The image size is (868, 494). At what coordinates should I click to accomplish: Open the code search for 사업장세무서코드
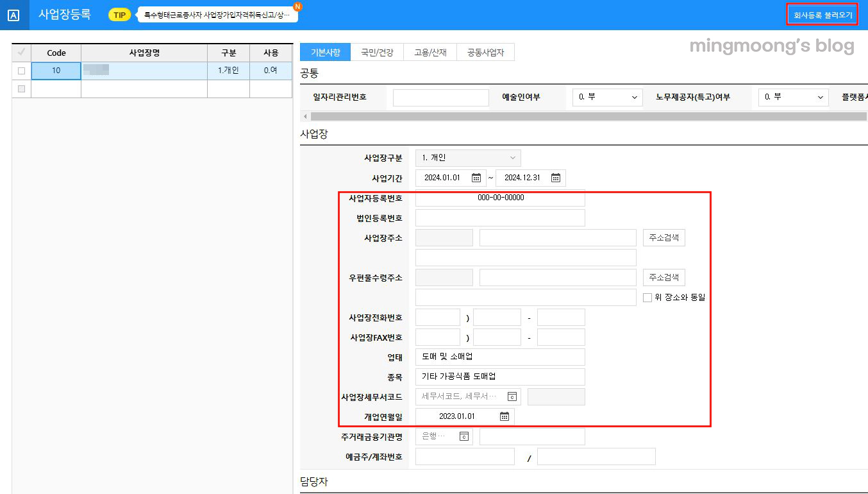pyautogui.click(x=512, y=396)
